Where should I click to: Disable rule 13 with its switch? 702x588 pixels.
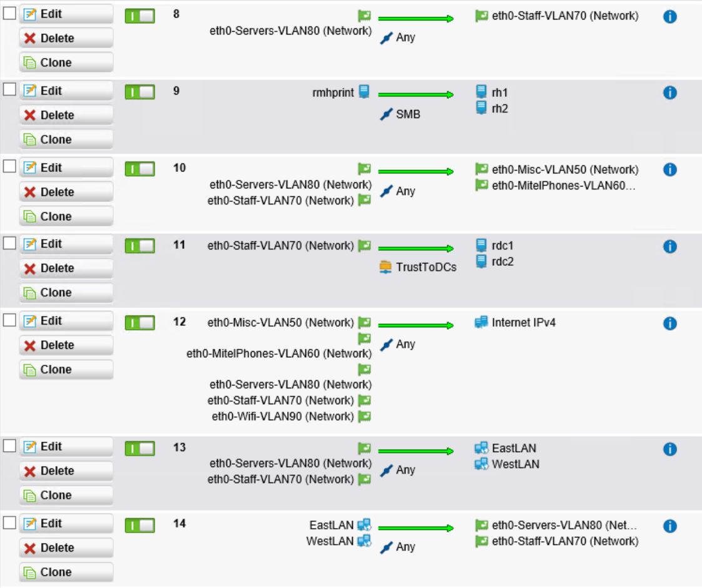click(x=140, y=449)
